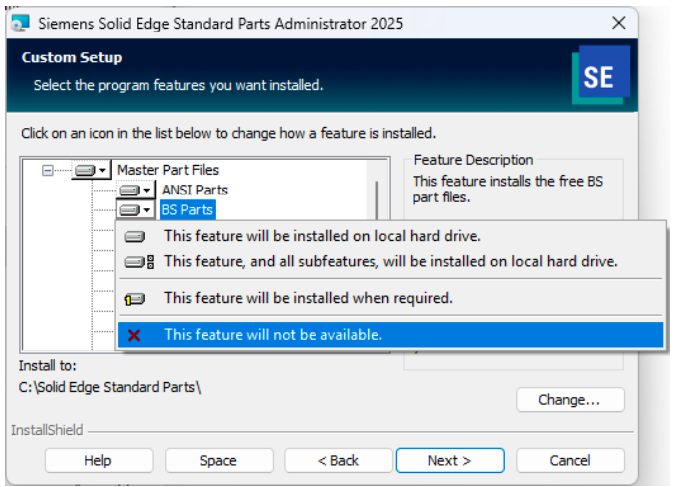The image size is (677, 487).
Task: Open Master Part Files install option dropdown
Action: (91, 171)
